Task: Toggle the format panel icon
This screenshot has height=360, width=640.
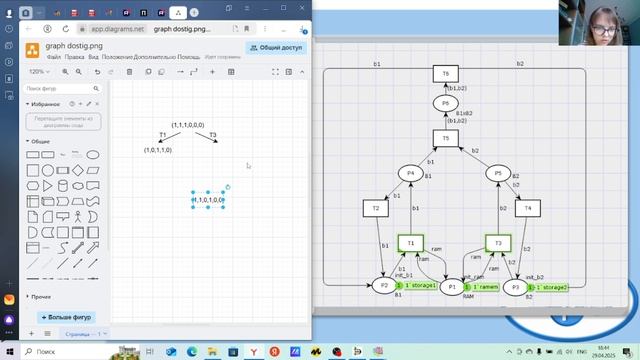Action: [x=289, y=72]
